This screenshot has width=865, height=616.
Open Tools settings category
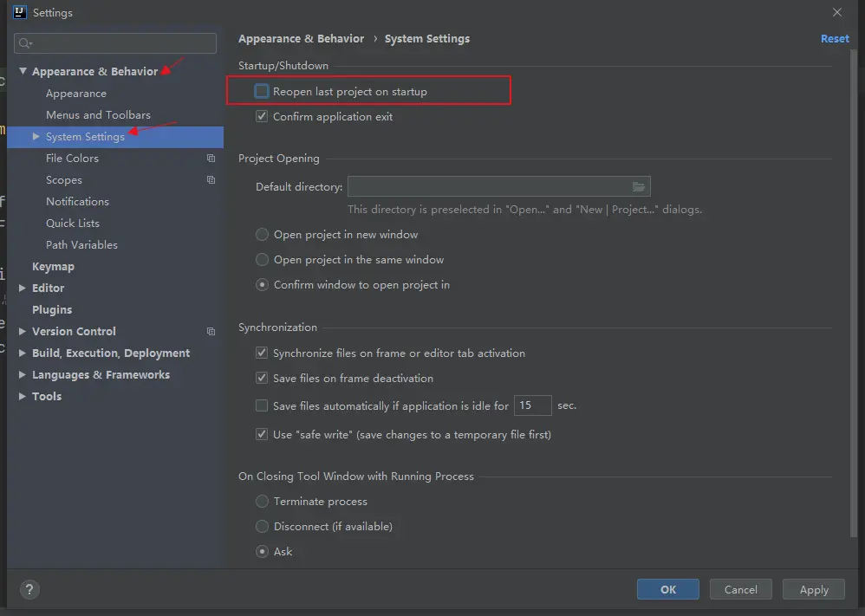(47, 396)
